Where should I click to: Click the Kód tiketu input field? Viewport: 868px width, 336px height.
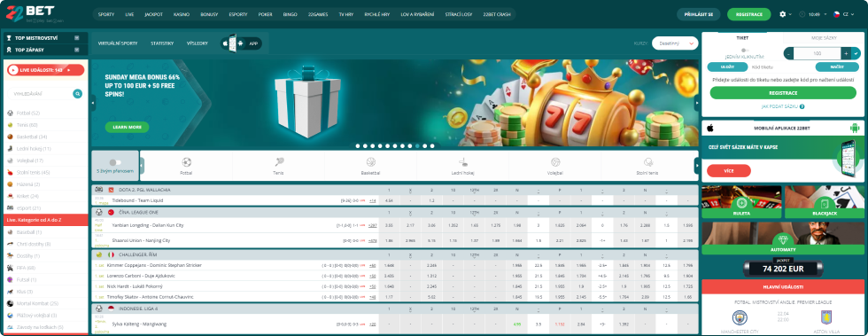pos(780,66)
